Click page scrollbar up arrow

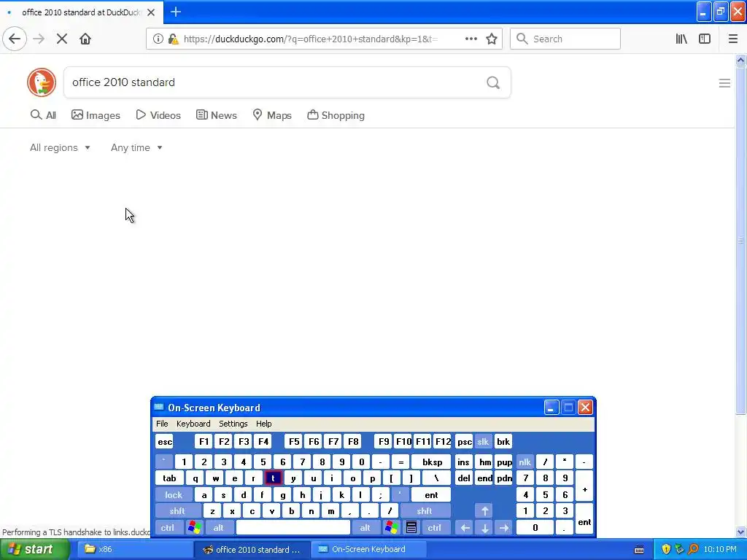(x=740, y=60)
